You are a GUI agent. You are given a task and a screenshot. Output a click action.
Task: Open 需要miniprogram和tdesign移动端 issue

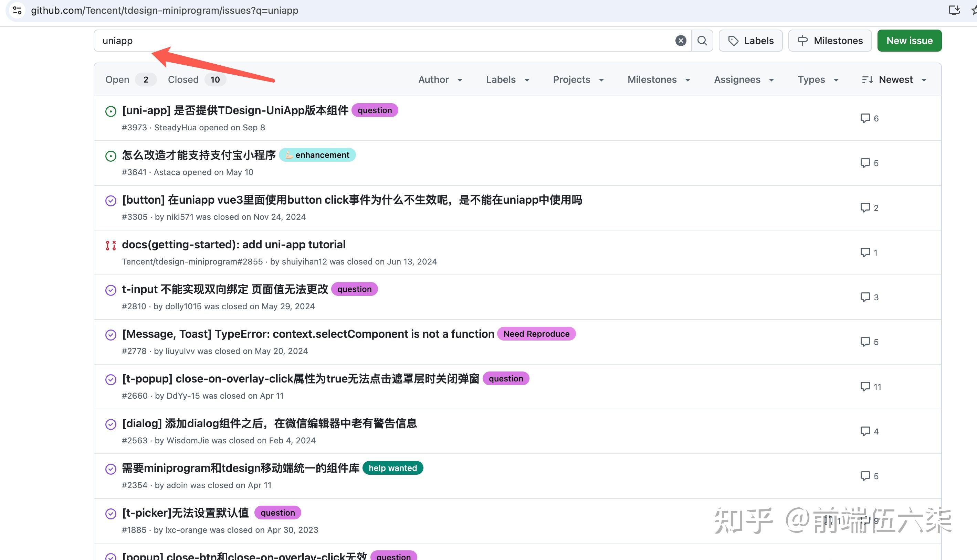[x=241, y=468]
